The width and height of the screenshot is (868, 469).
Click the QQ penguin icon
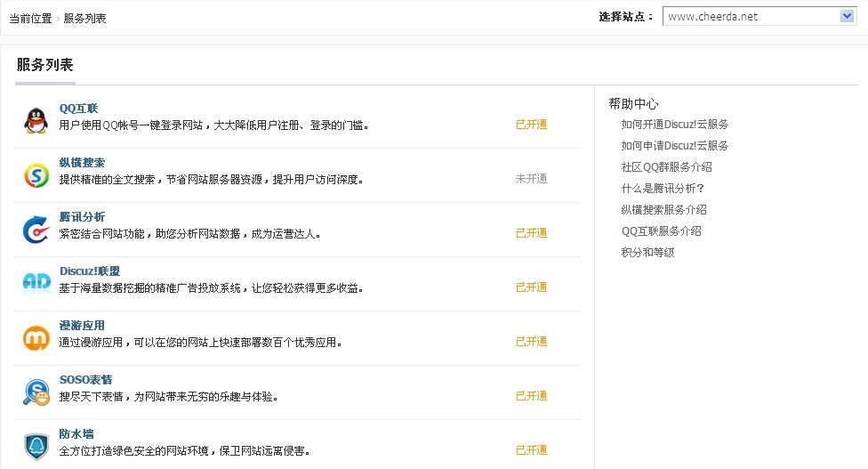point(36,121)
